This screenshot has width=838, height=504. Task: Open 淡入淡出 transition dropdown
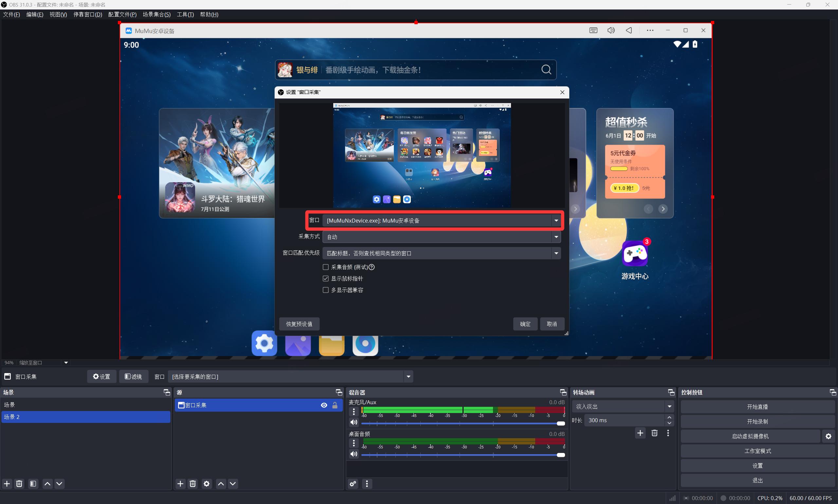(622, 406)
